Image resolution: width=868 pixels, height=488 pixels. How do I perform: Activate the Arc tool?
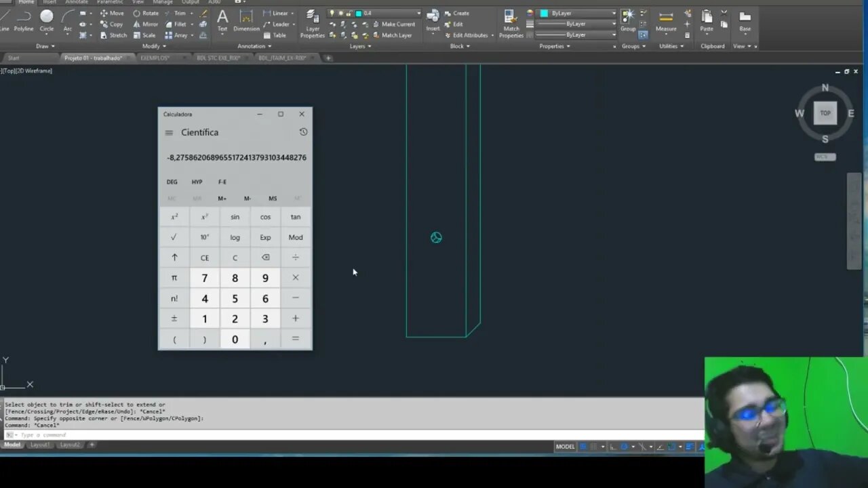point(67,20)
